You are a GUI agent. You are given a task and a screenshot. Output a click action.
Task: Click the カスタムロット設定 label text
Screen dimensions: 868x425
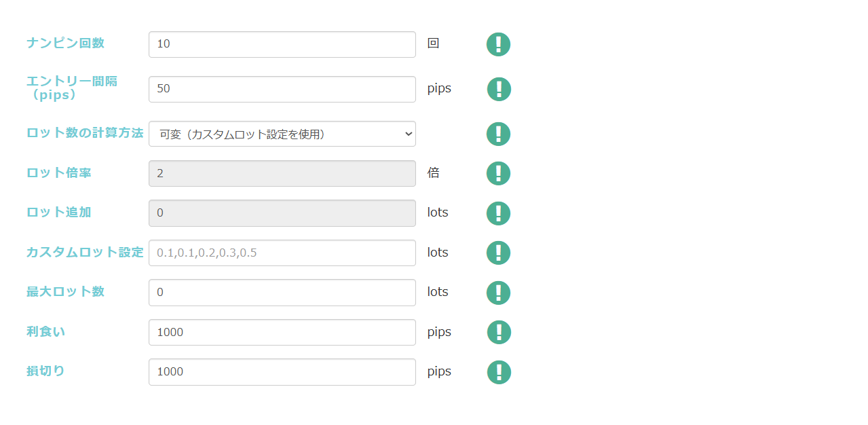(85, 252)
